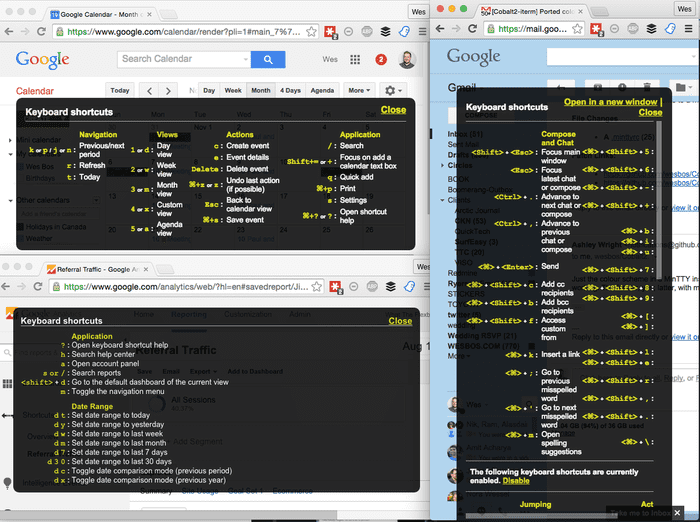
Task: Open Calendar settings gear menu
Action: point(393,91)
